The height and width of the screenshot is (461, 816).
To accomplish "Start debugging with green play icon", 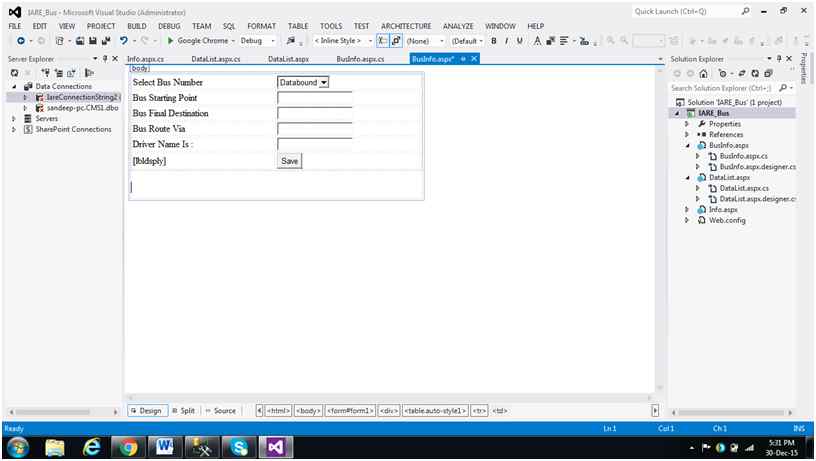I will coord(170,41).
